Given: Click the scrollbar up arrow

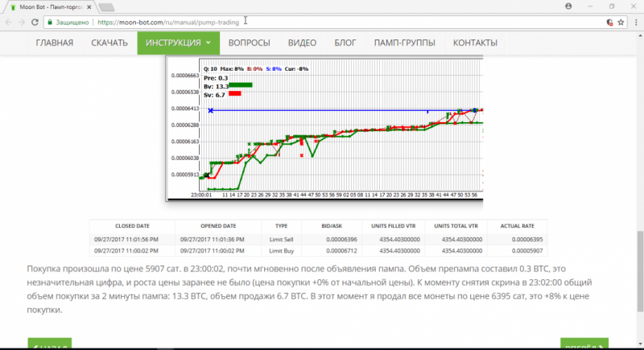Looking at the screenshot, I should (640, 35).
